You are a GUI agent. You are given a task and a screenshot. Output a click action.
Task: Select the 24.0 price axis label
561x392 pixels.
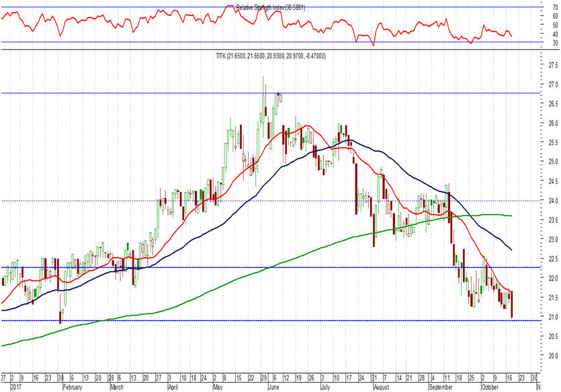[x=553, y=201]
